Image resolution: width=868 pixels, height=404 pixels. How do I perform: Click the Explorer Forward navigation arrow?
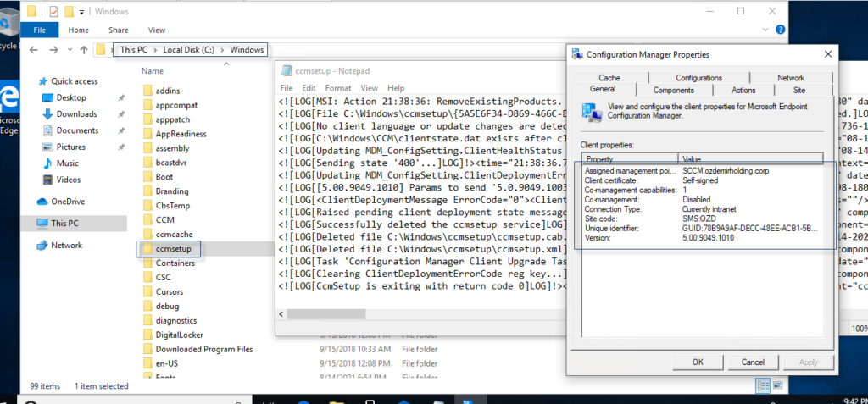(x=53, y=50)
